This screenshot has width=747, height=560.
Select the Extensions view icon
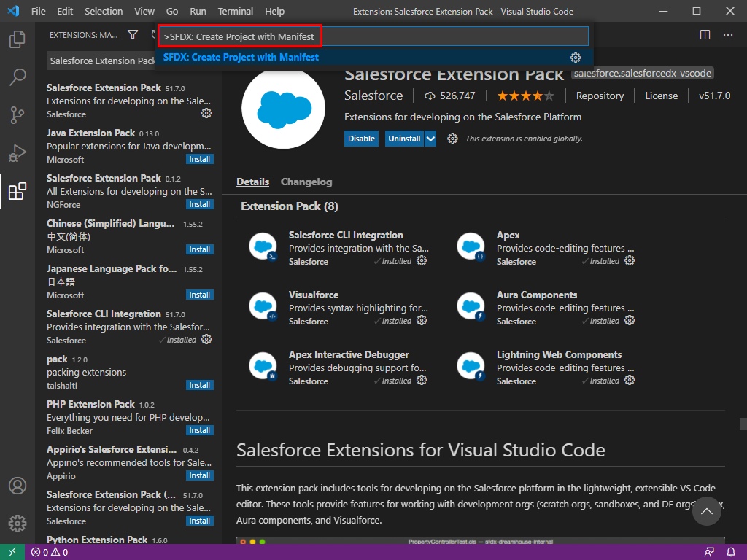pyautogui.click(x=18, y=191)
